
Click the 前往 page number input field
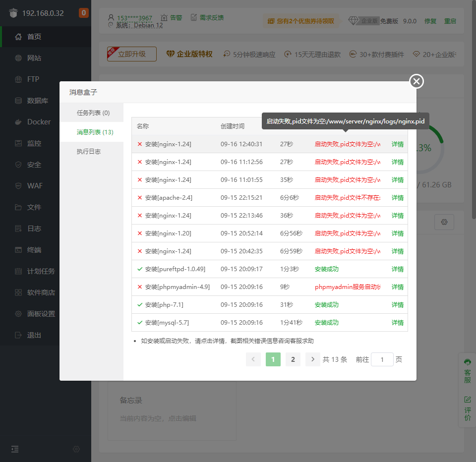382,359
